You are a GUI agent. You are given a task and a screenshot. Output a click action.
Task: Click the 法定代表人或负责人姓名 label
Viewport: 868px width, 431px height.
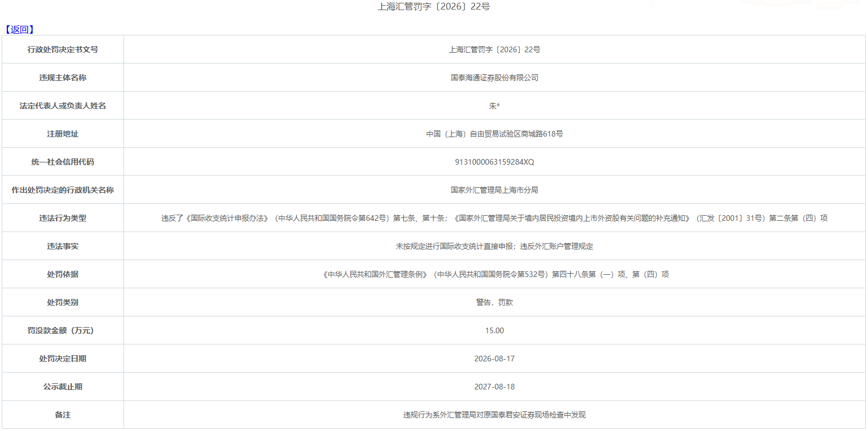[x=63, y=106]
